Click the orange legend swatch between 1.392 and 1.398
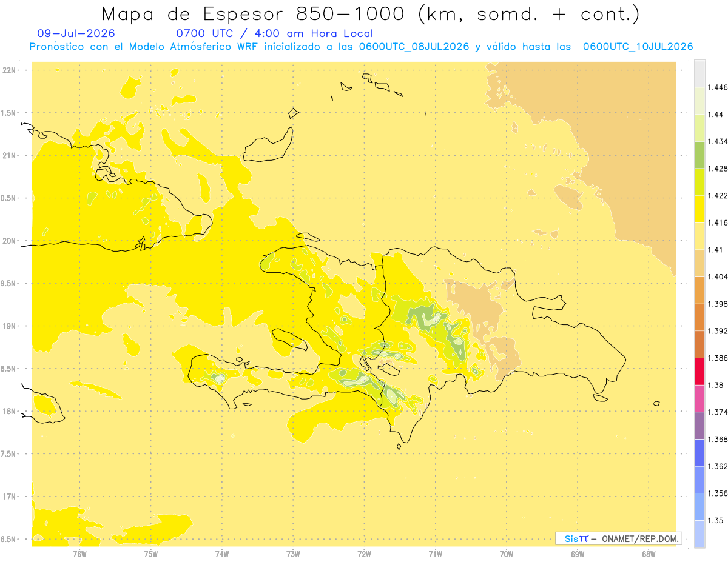 click(x=699, y=317)
